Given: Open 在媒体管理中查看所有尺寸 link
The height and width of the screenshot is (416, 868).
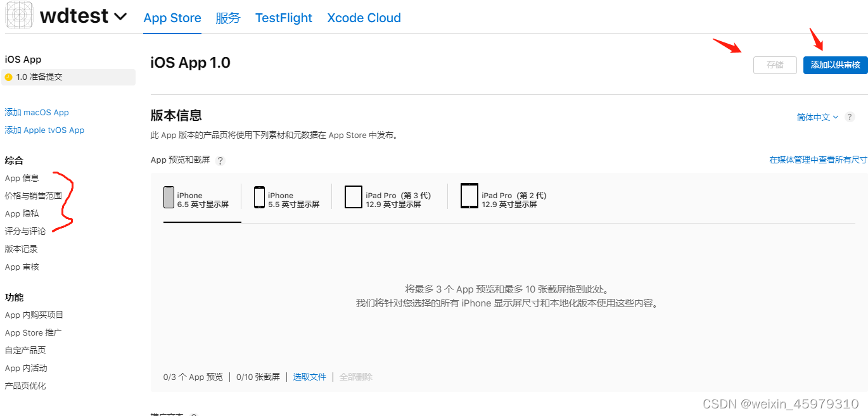Looking at the screenshot, I should tap(818, 160).
